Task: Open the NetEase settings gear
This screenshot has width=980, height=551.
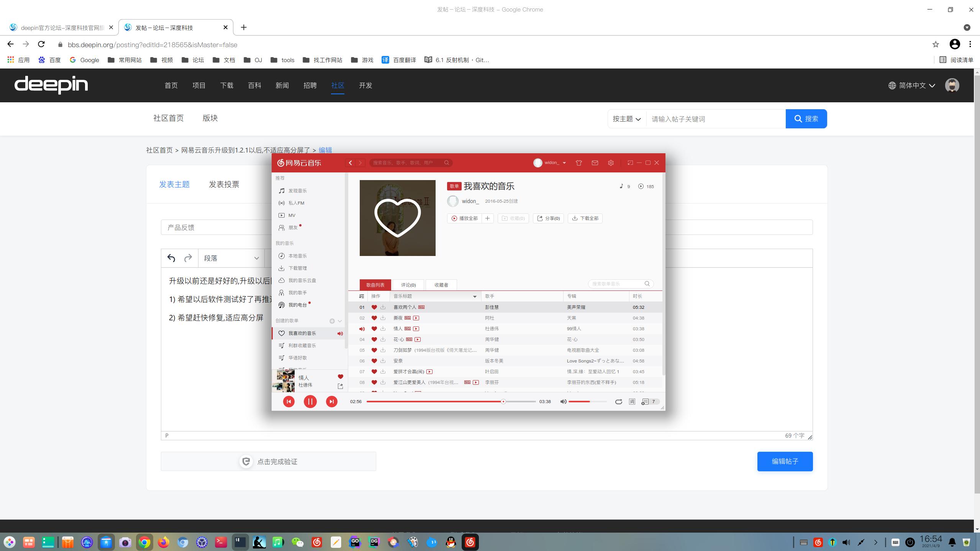Action: pos(611,163)
